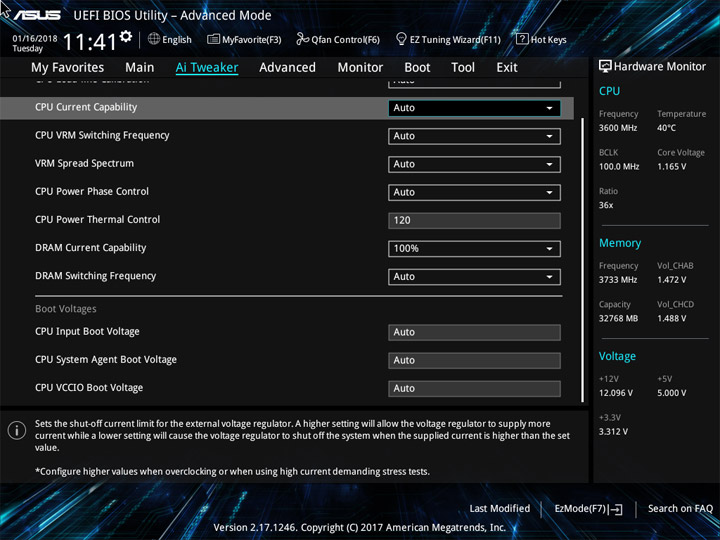The image size is (720, 540).
Task: Click the 11:41 clock display
Action: coord(90,42)
